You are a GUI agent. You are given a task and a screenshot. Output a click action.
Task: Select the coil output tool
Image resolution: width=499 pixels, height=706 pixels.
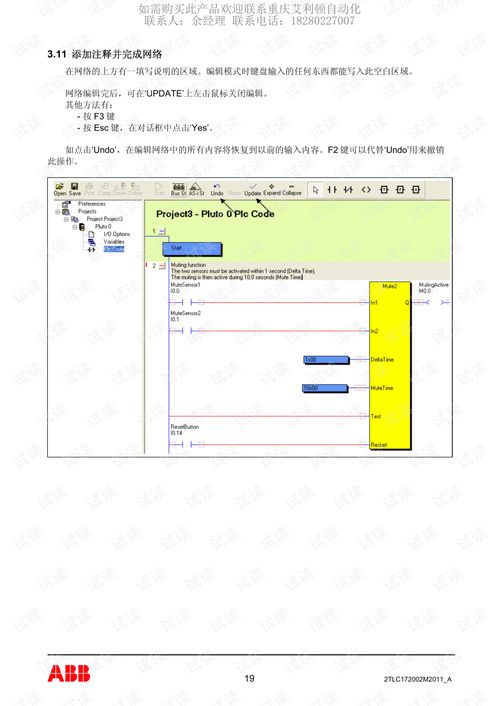(x=366, y=190)
